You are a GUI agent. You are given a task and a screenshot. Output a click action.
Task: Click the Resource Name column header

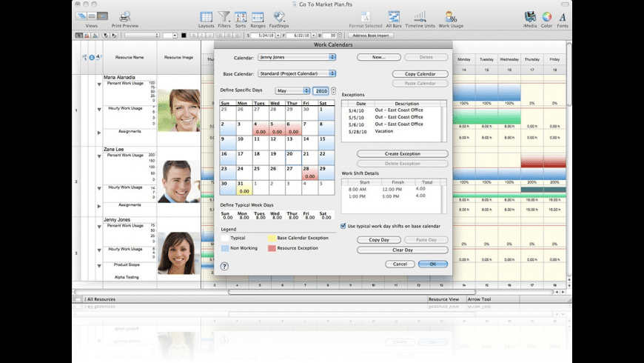coord(130,58)
